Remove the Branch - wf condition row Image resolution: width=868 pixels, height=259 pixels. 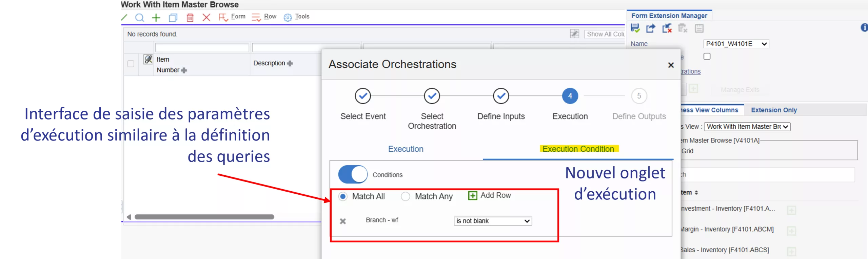[343, 221]
